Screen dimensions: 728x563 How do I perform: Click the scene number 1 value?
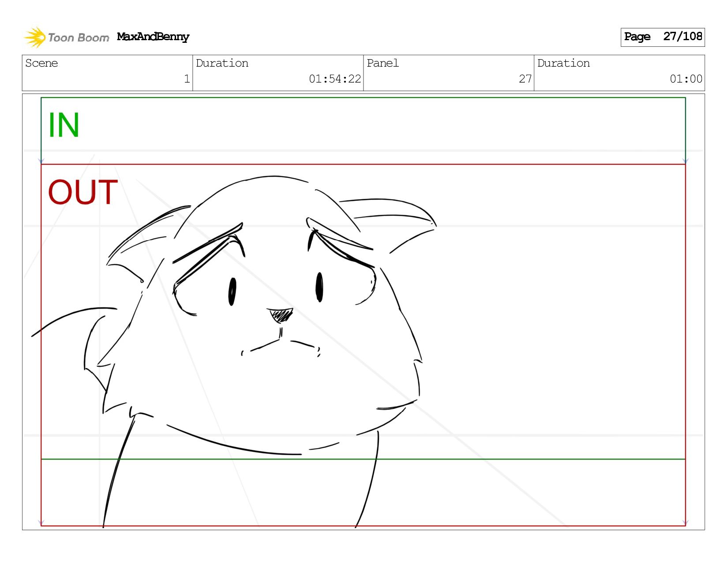tap(187, 79)
